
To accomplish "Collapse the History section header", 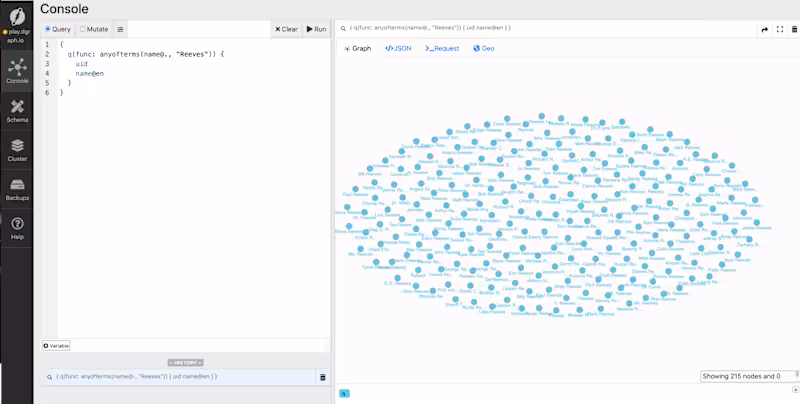I will (x=185, y=363).
